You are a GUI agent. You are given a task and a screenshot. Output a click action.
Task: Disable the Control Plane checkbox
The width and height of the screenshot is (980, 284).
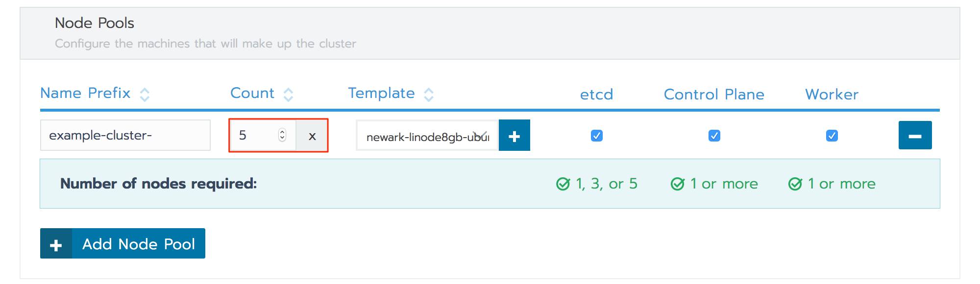pos(714,136)
